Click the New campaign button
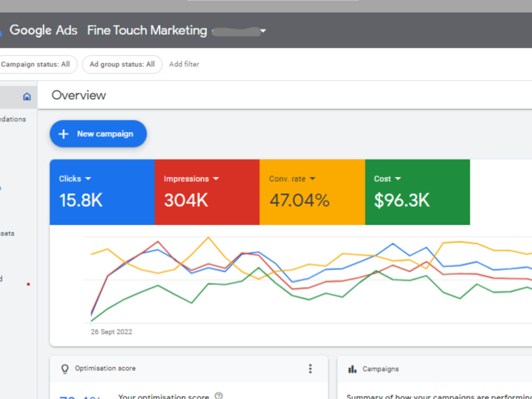This screenshot has width=532, height=399. point(98,134)
